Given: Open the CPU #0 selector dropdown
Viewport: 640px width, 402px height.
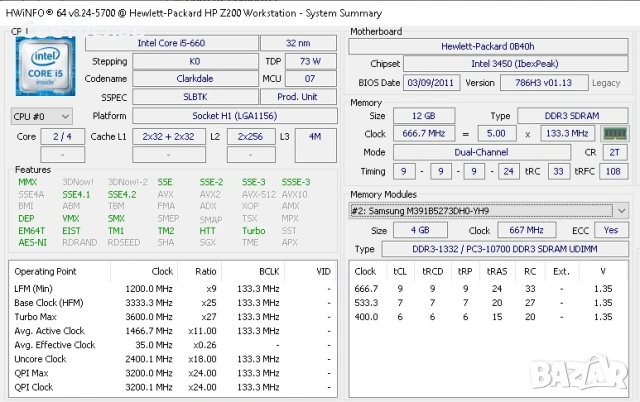Looking at the screenshot, I should [42, 117].
